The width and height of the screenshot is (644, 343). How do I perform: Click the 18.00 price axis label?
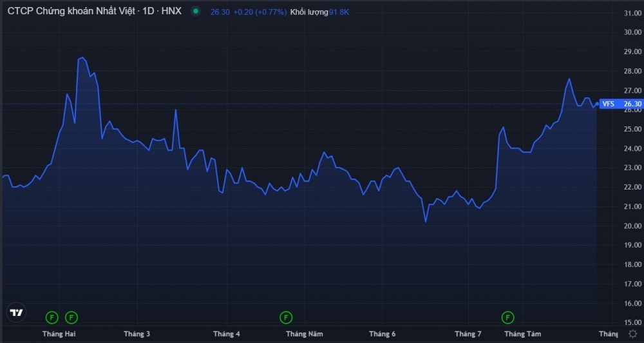coord(632,264)
